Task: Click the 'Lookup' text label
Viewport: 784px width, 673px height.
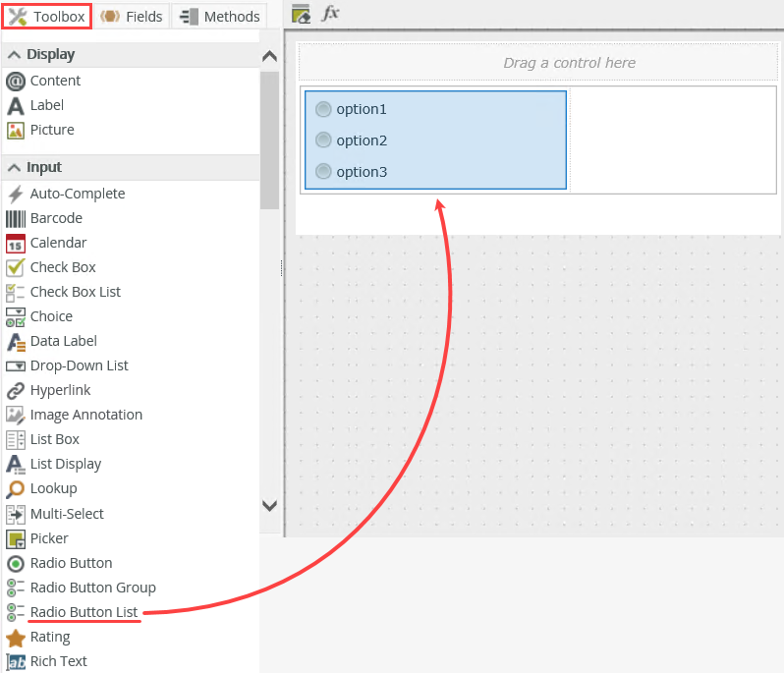Action: (x=53, y=488)
